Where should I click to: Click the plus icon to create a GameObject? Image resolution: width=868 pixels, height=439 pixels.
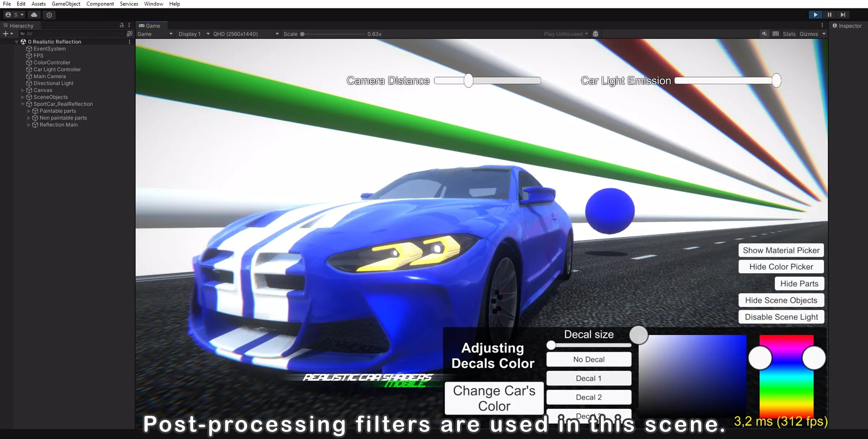[x=6, y=33]
